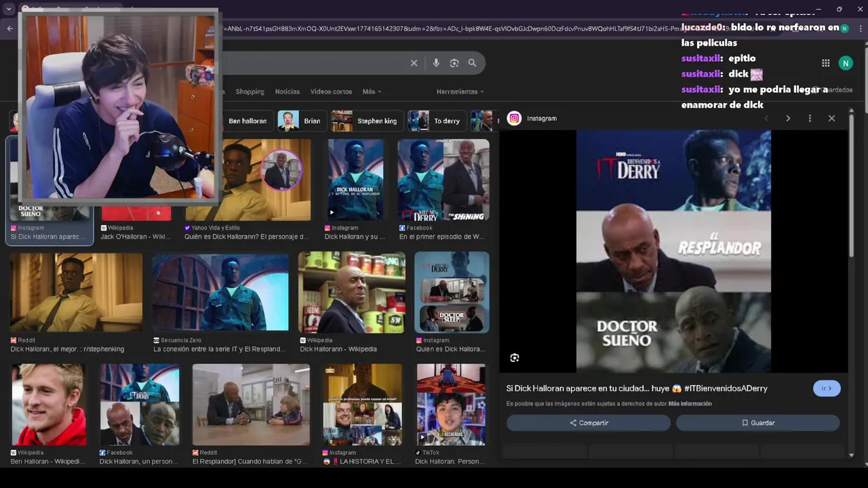Close the image preview panel
Image resolution: width=868 pixels, height=488 pixels.
pyautogui.click(x=831, y=119)
